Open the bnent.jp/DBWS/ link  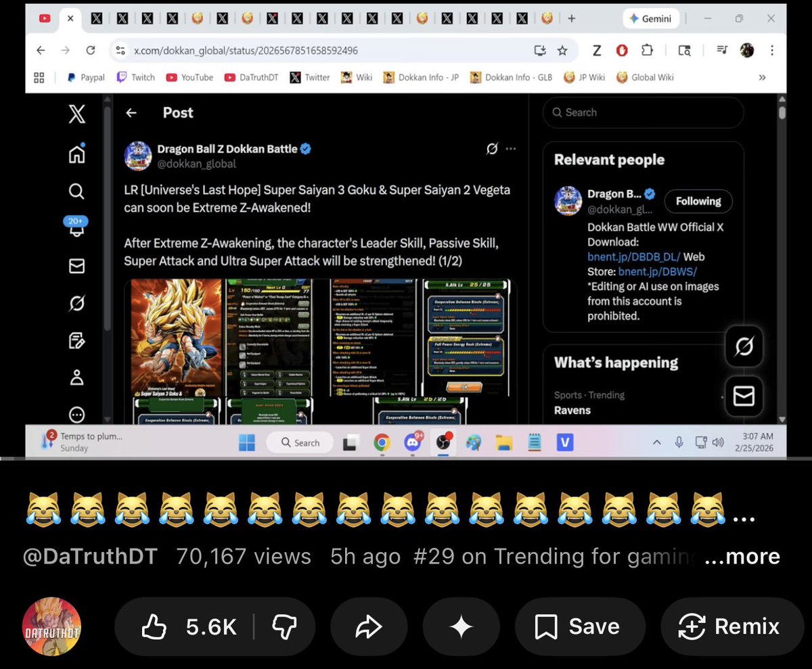click(658, 271)
